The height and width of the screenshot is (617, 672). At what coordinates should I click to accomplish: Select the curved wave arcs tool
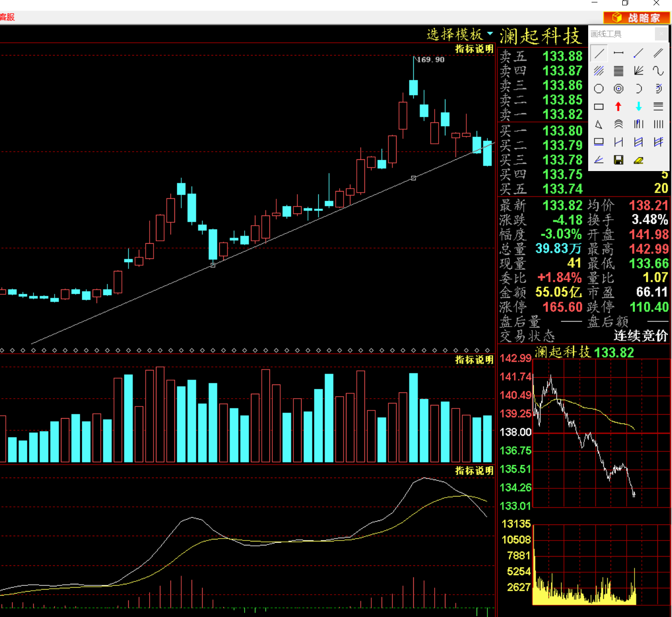pos(618,124)
